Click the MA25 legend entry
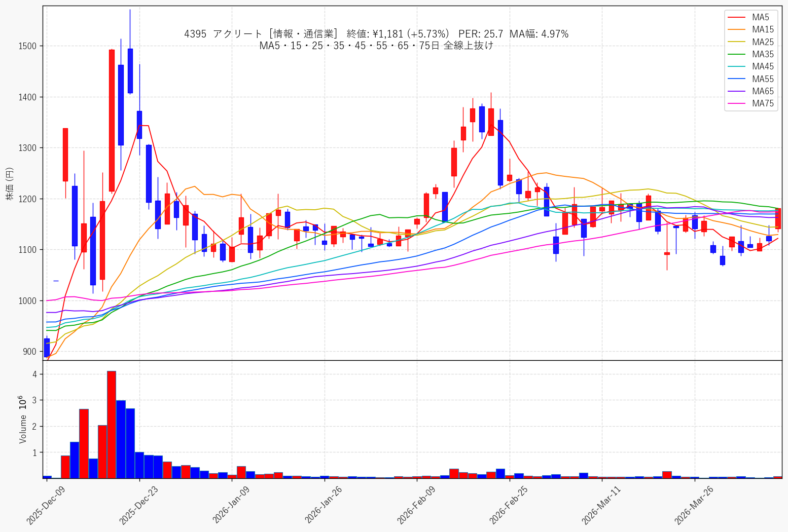The height and width of the screenshot is (532, 788). 750,42
